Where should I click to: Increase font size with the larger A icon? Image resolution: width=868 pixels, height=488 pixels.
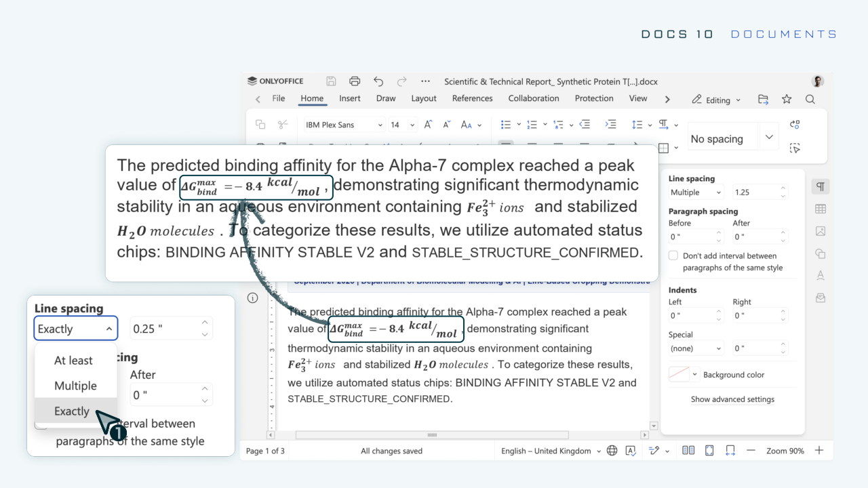[x=429, y=125]
